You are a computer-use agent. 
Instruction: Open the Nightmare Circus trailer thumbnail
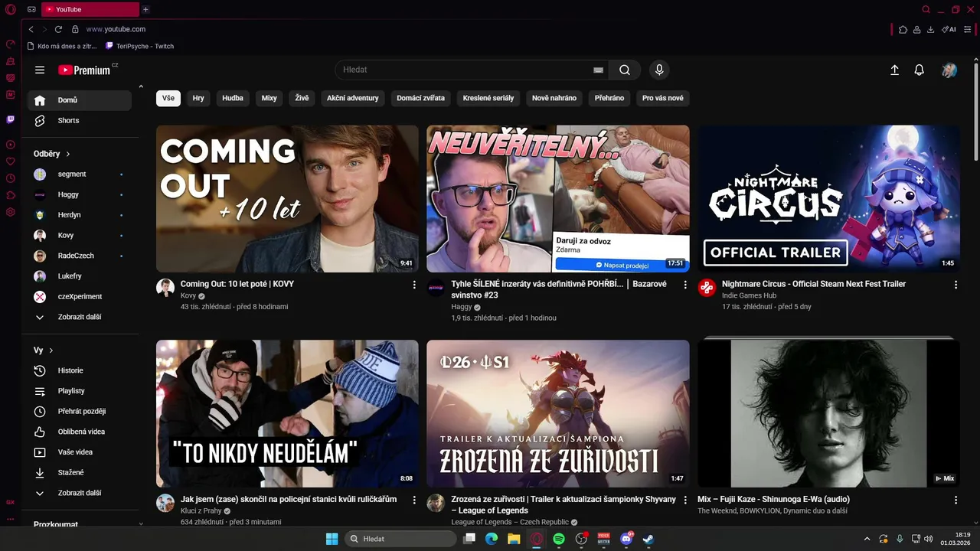828,199
